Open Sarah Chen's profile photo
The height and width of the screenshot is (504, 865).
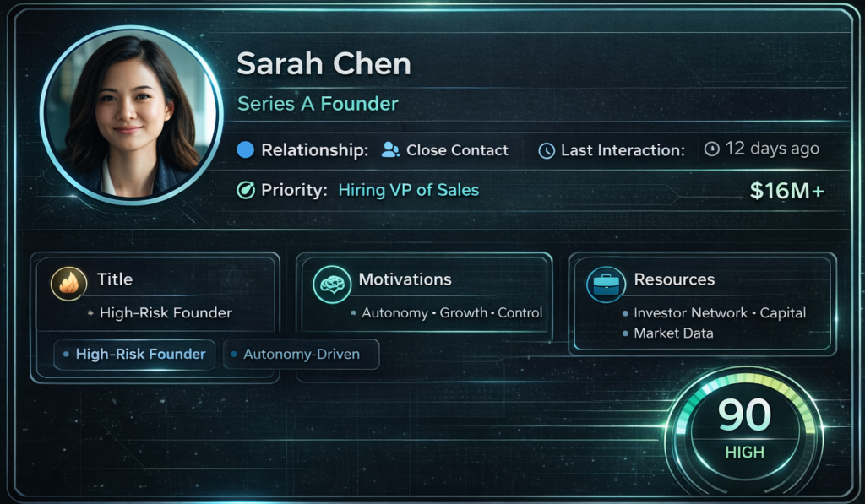tap(131, 116)
